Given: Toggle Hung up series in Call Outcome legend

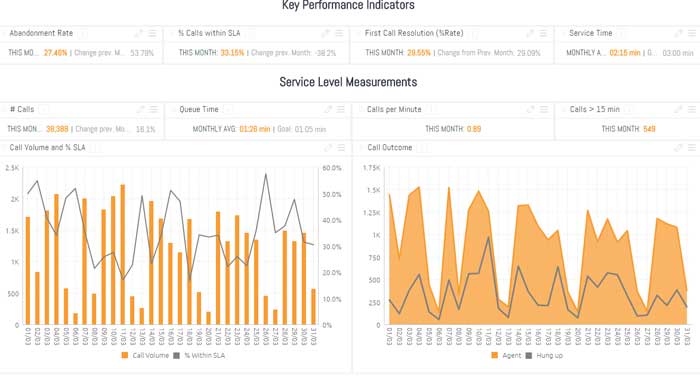Looking at the screenshot, I should click(x=544, y=355).
